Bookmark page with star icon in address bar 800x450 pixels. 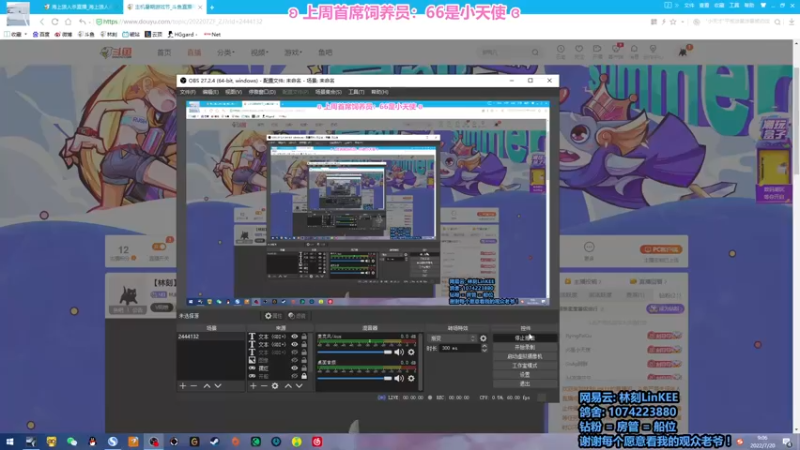click(673, 22)
